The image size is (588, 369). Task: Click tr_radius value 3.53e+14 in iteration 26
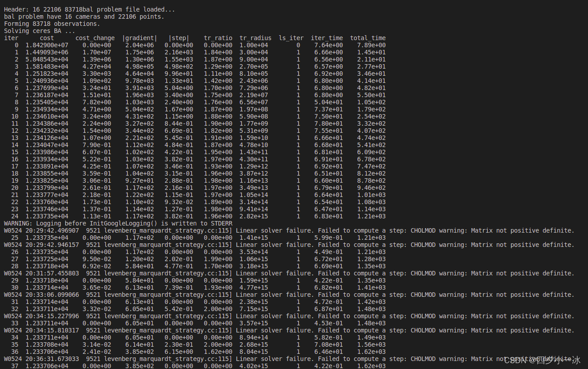(254, 252)
